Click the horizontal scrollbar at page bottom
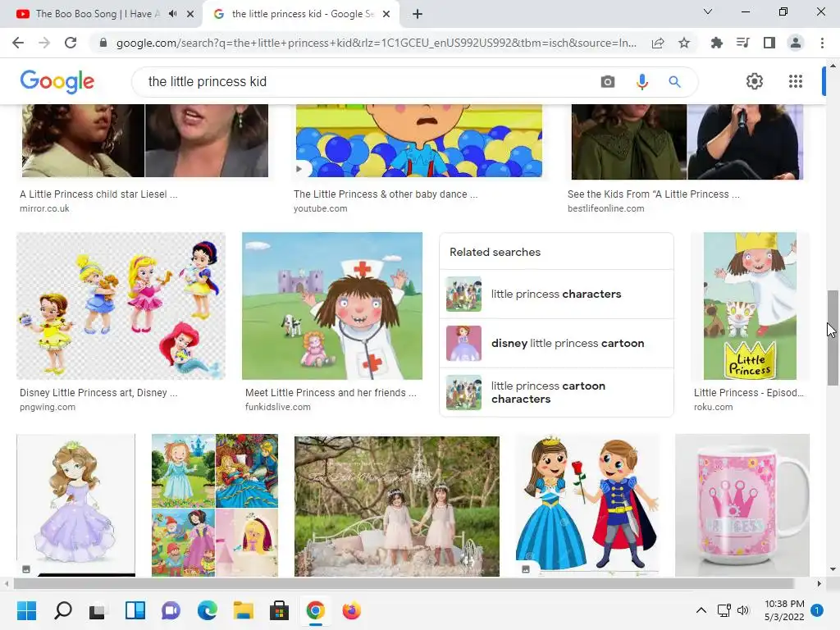 point(404,583)
